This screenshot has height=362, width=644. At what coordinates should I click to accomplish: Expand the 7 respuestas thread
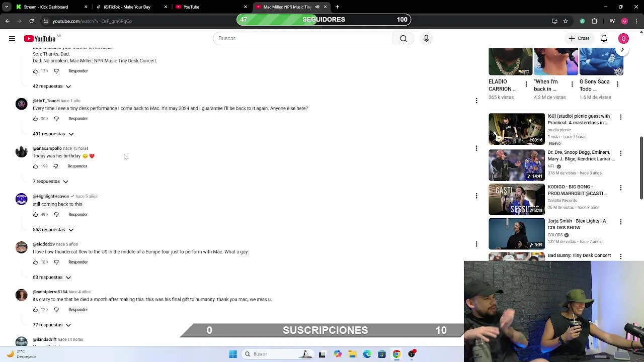pyautogui.click(x=50, y=182)
